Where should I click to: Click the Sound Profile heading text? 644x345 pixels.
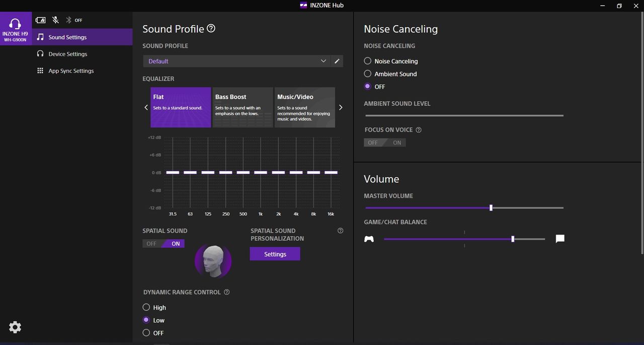[x=173, y=29]
